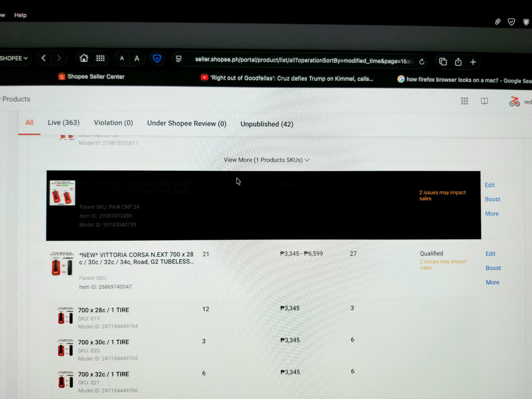Click the text 'SKU: 820'
The height and width of the screenshot is (399, 532).
tap(89, 350)
